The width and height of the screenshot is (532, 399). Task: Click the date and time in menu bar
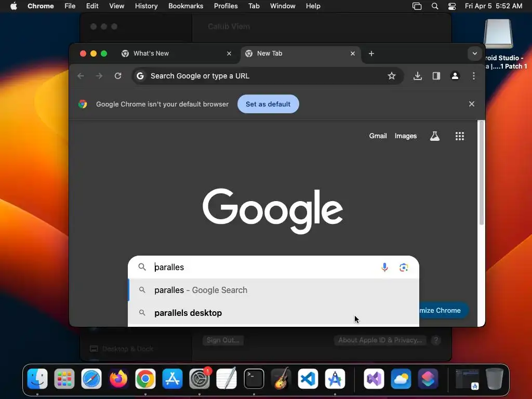click(x=494, y=6)
